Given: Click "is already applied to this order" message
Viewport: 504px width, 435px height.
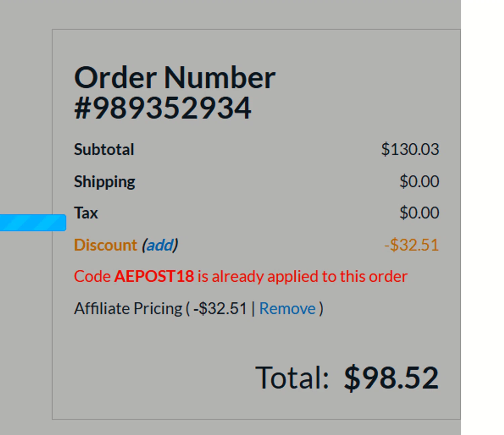Looking at the screenshot, I should coord(302,277).
